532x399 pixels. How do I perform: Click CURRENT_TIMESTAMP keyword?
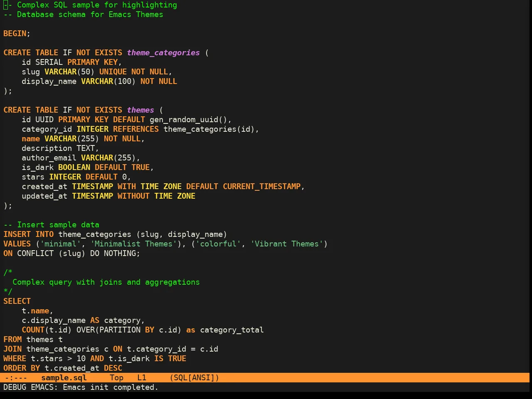pos(262,187)
